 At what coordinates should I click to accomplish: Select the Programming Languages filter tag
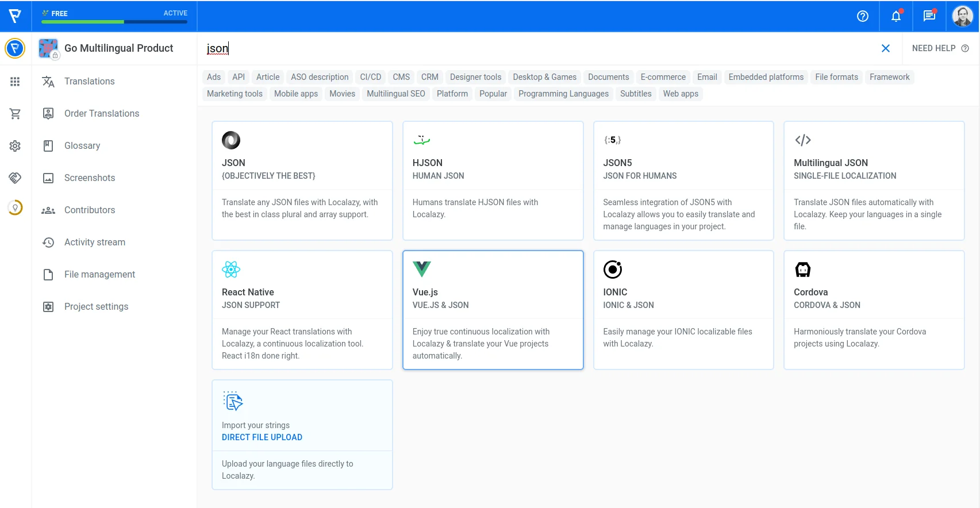[563, 94]
